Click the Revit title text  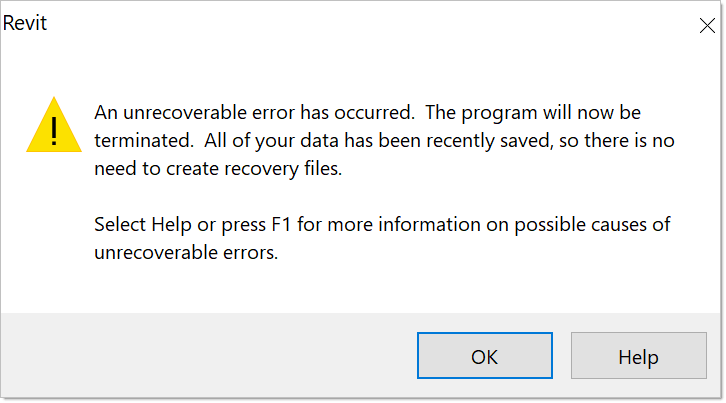click(x=25, y=23)
